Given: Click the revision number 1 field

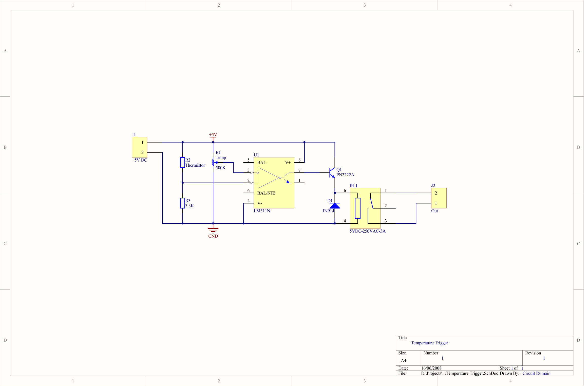Looking at the screenshot, I should 544,358.
